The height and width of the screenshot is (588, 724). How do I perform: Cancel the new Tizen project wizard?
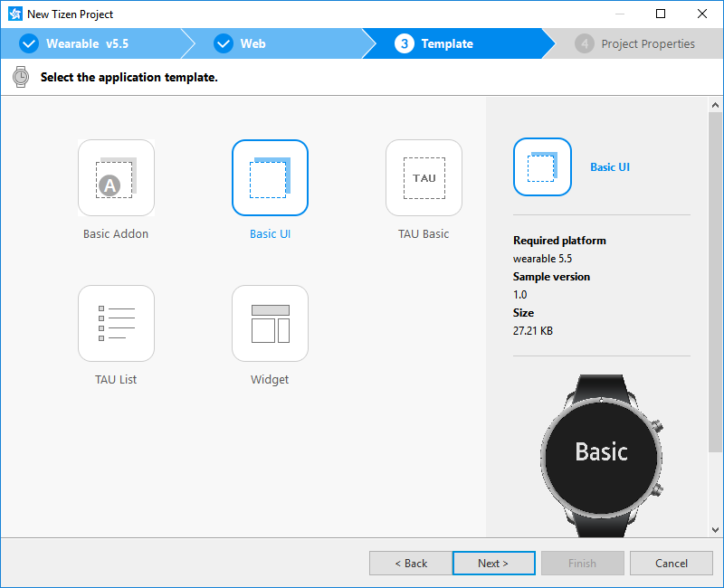pos(672,563)
